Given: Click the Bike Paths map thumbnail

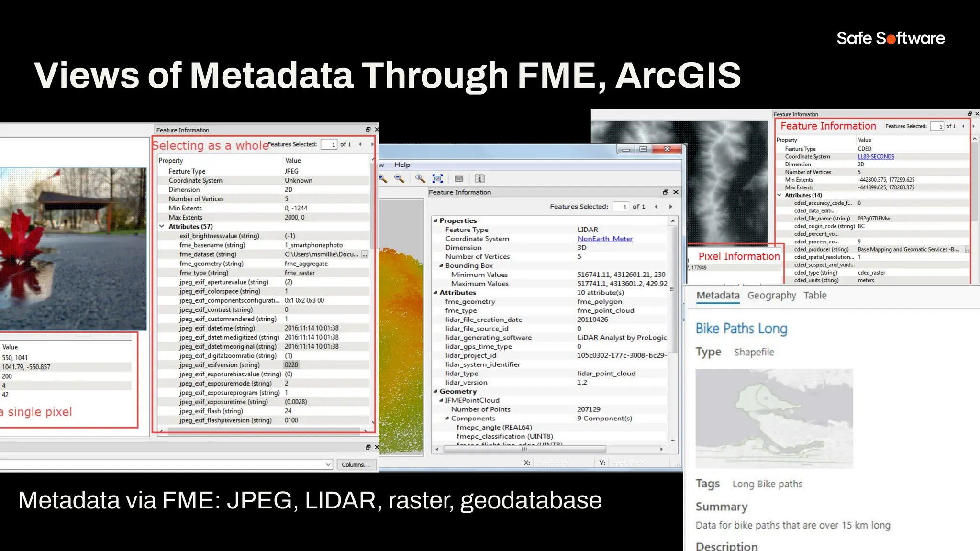Looking at the screenshot, I should 774,419.
